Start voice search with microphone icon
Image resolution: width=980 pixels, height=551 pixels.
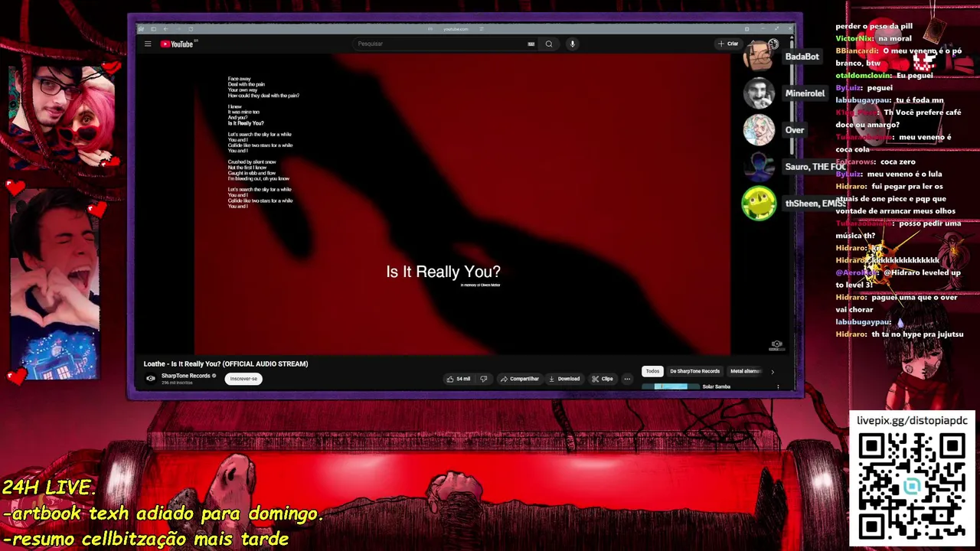pyautogui.click(x=572, y=44)
